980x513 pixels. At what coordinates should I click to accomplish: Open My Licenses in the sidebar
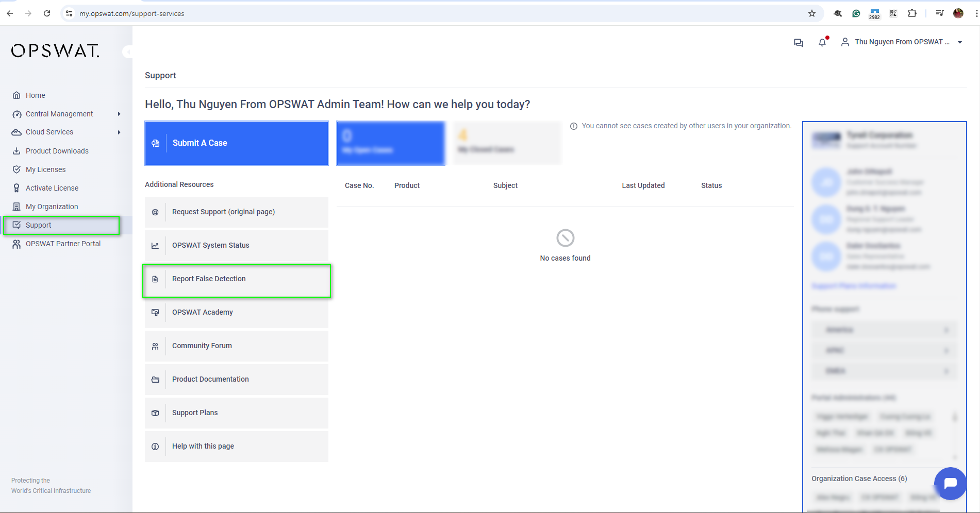[45, 169]
